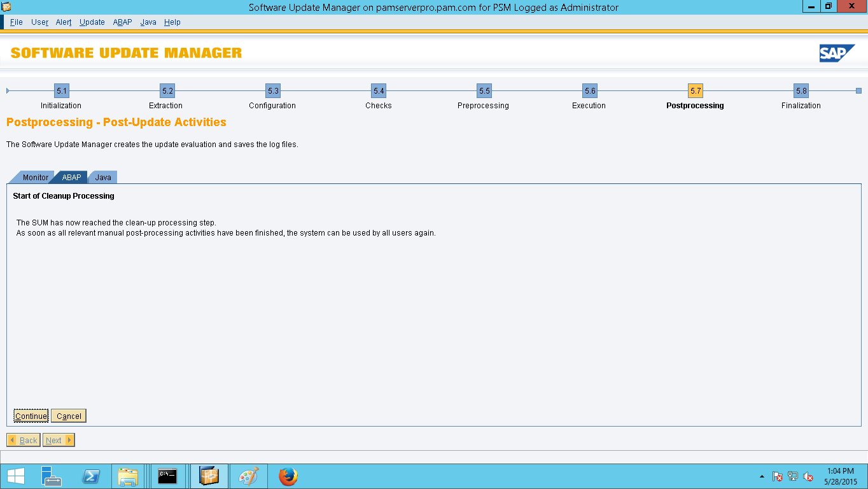The image size is (868, 489).
Task: Click the Initialization step label
Action: coord(61,106)
